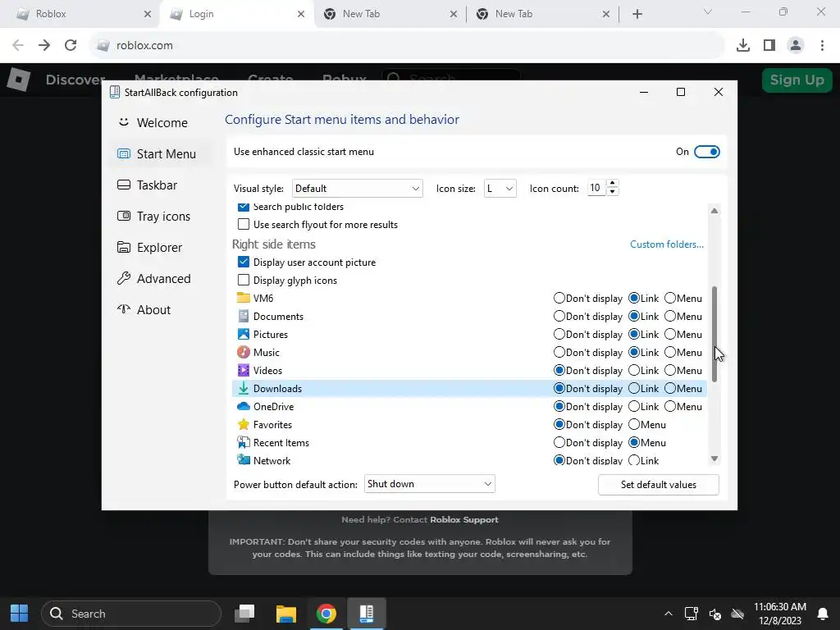Viewport: 840px width, 630px height.
Task: Uncheck Display user account picture
Action: (x=243, y=262)
